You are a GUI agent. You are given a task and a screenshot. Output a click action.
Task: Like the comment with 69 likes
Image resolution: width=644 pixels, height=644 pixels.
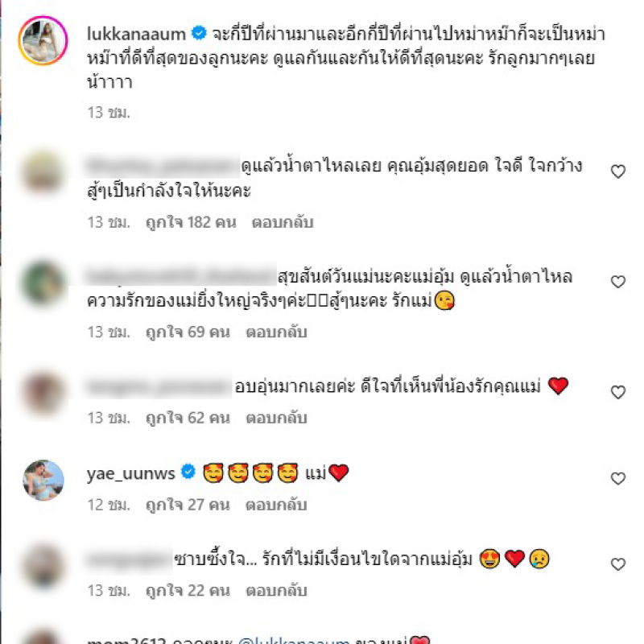617,281
